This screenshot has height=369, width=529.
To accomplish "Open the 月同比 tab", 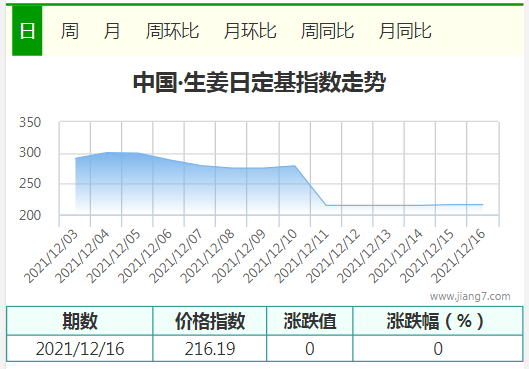I will pyautogui.click(x=405, y=31).
